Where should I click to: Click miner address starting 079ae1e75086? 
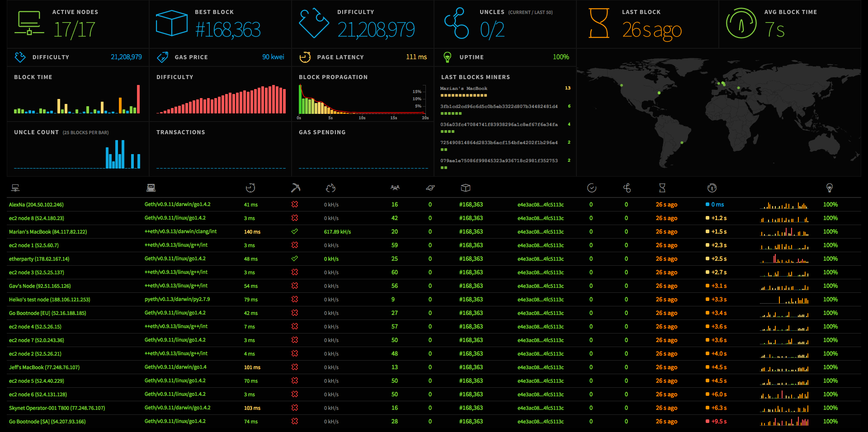click(x=499, y=161)
